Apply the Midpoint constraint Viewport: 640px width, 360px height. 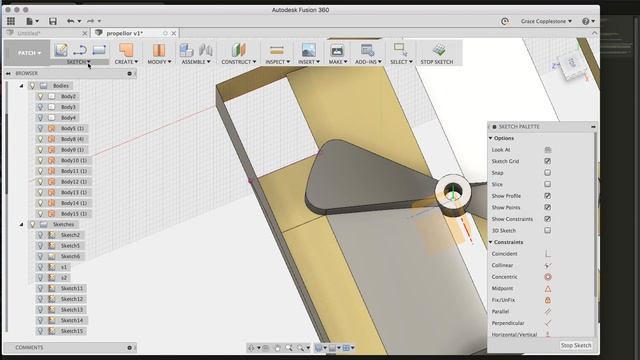click(x=548, y=289)
